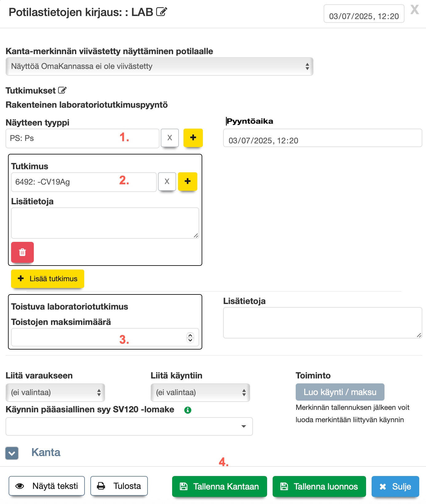This screenshot has height=504, width=426.
Task: Click the edit icon beside Tutkimukset
Action: 62,90
